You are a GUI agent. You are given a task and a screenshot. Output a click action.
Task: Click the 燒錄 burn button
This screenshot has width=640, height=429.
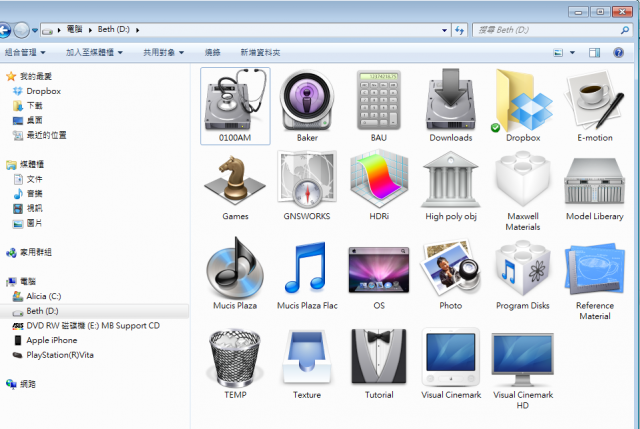[212, 52]
